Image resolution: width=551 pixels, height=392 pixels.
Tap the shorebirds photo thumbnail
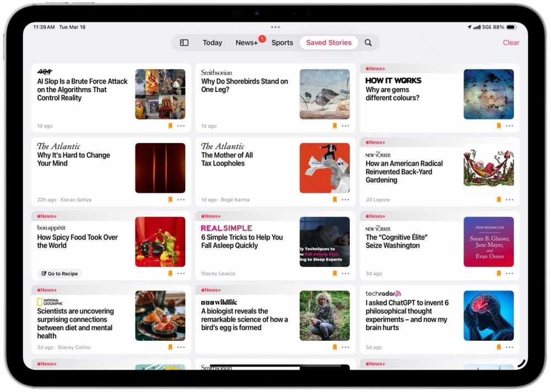(x=325, y=94)
